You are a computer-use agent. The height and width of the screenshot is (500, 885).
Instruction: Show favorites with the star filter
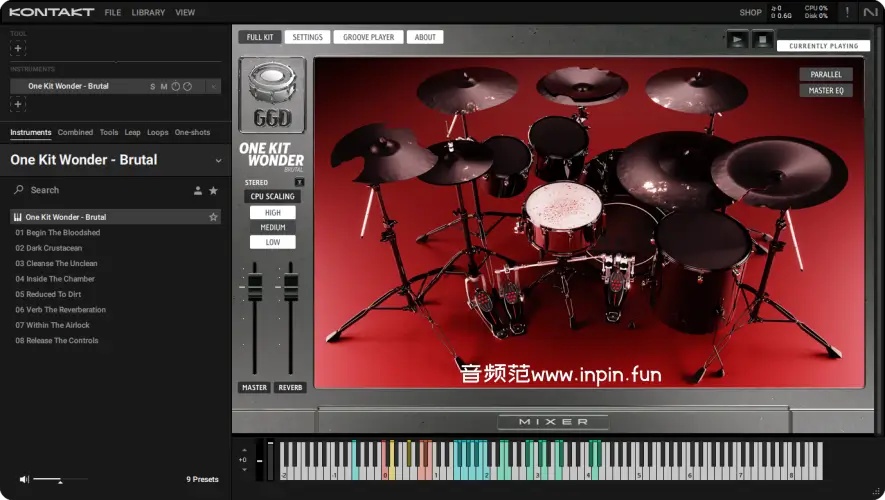(x=213, y=190)
